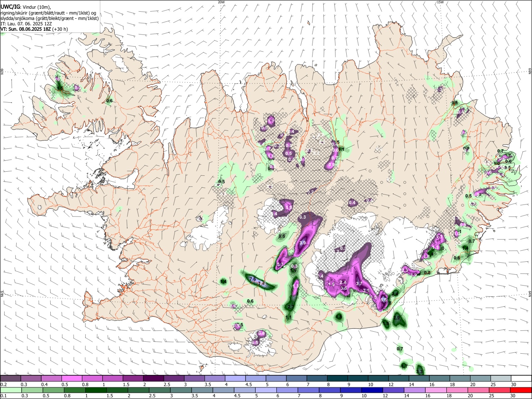
Task: Click the top legend row swatch labeled 4
Action: [235, 379]
